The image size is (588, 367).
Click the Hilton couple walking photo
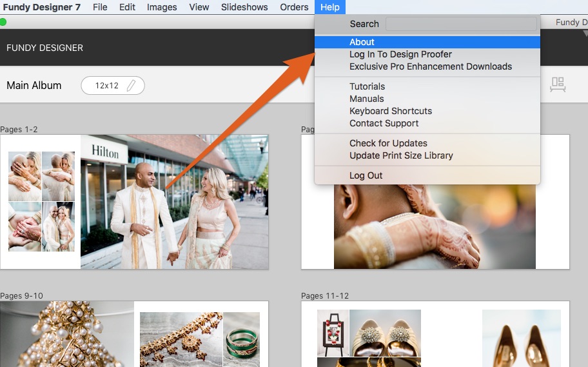(x=174, y=202)
